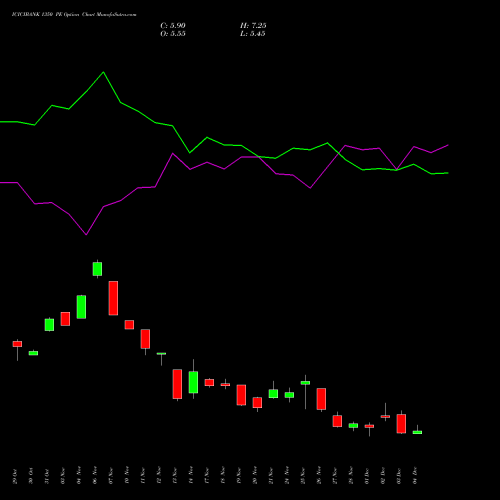The height and width of the screenshot is (500, 500).
Task: Click the 29 Oct date axis label
Action: pyautogui.click(x=15, y=476)
